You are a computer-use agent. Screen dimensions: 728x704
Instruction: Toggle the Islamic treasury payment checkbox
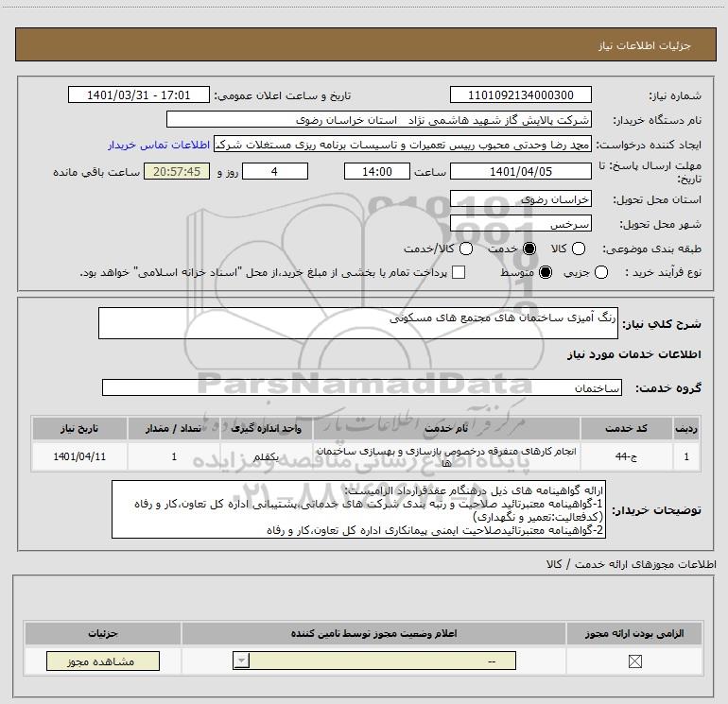coord(459,272)
